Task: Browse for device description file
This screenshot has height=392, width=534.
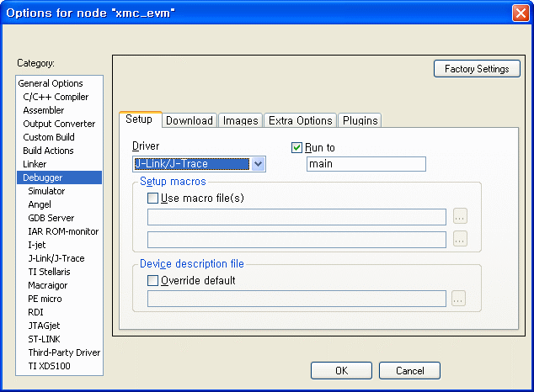Action: [x=458, y=299]
